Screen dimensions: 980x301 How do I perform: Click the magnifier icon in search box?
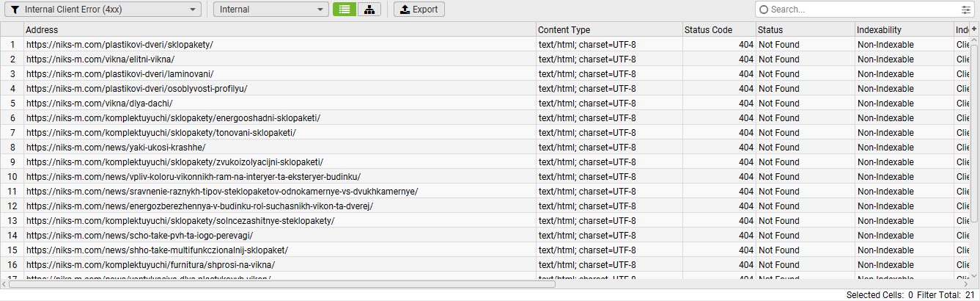[x=764, y=10]
